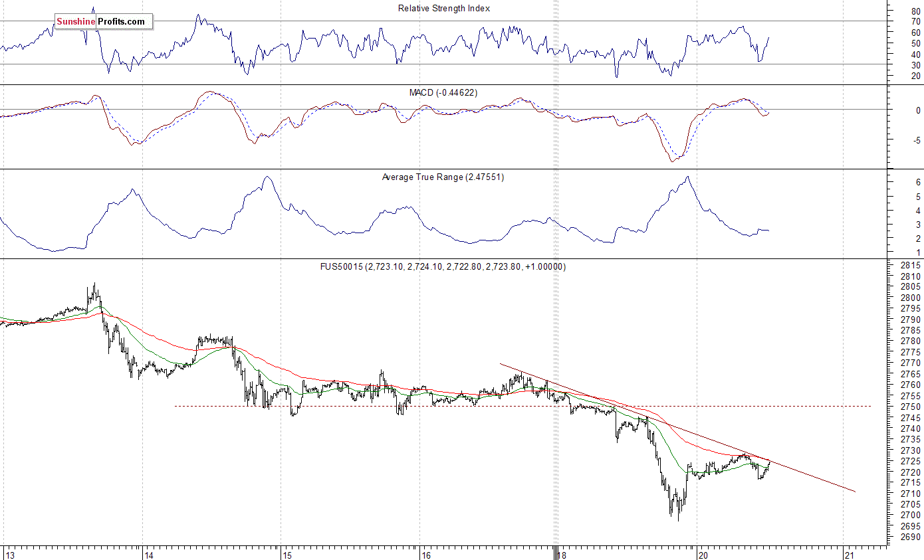Click the Sunshine Profits.com logo
Screen dimensions: 924x560
point(103,22)
